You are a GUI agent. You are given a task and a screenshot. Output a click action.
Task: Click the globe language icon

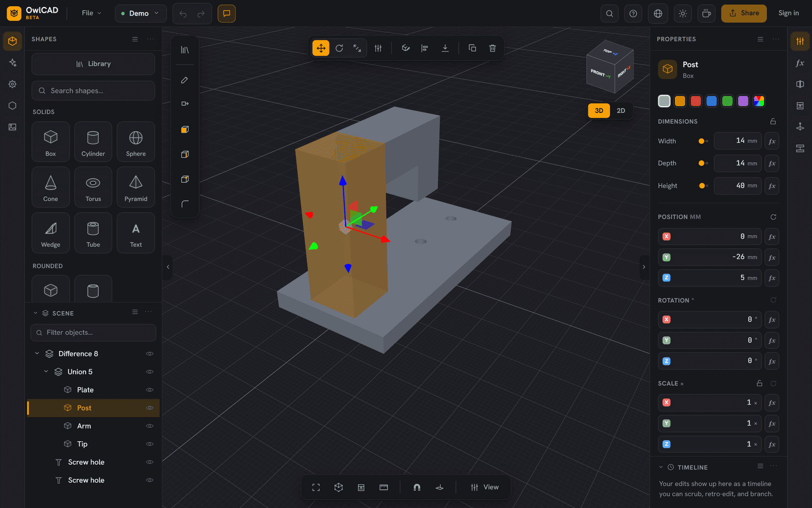[658, 13]
